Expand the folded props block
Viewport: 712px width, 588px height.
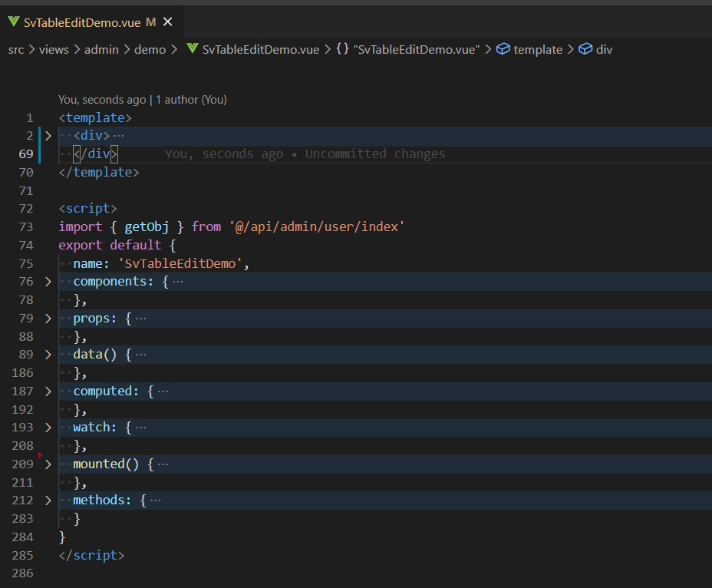[48, 319]
